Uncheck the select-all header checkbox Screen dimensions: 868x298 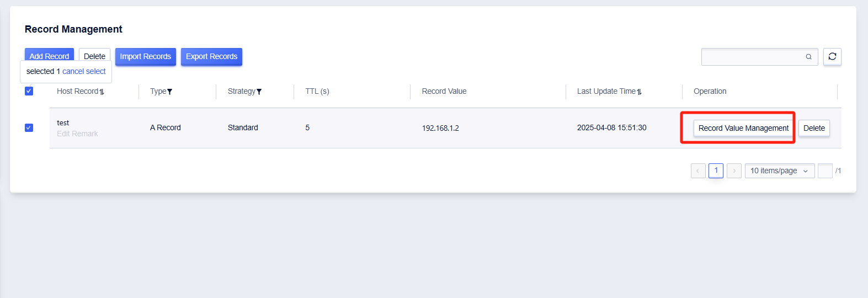pos(29,91)
